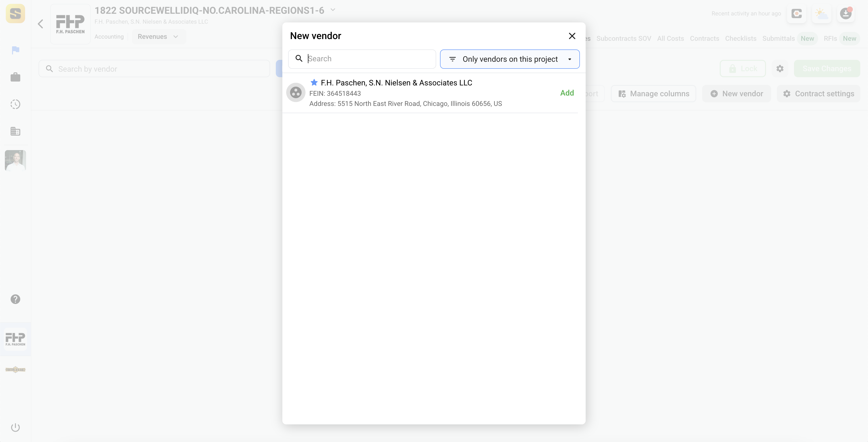Click the Search by vendor field
The width and height of the screenshot is (868, 442).
pos(154,69)
